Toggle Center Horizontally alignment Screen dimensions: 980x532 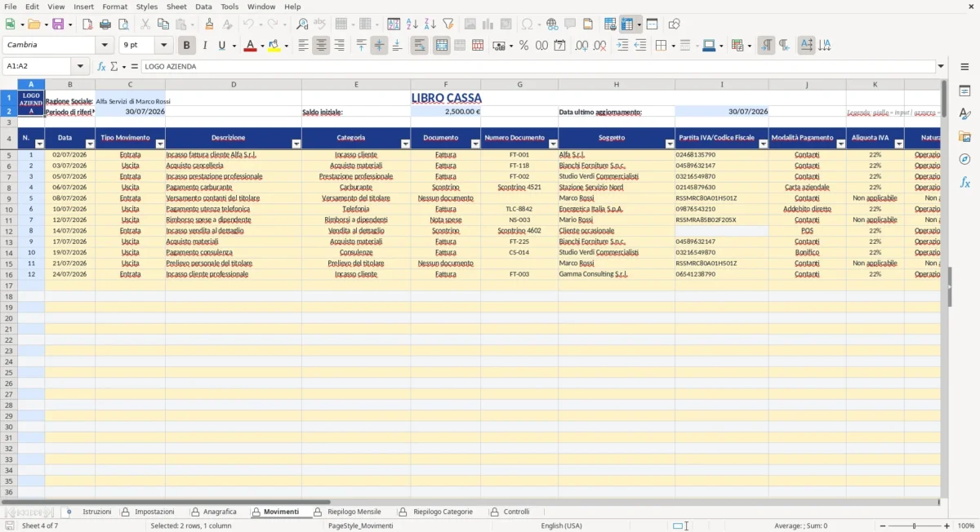[321, 46]
